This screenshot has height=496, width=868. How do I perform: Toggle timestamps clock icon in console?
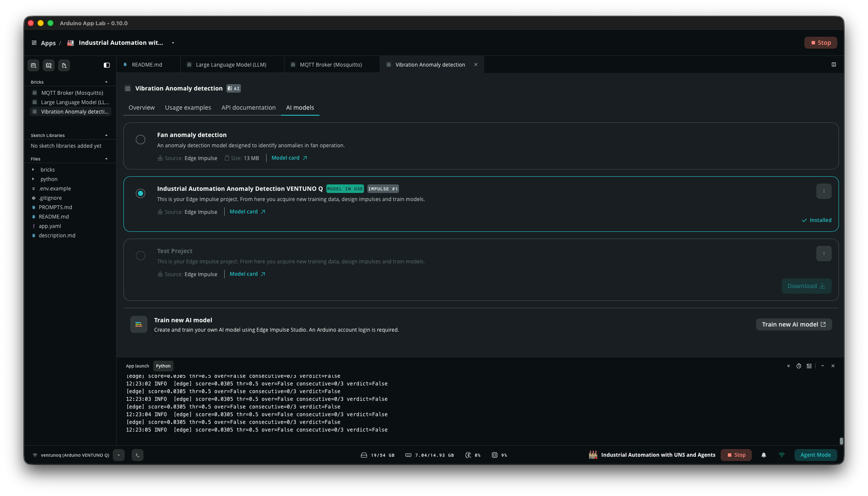(799, 366)
